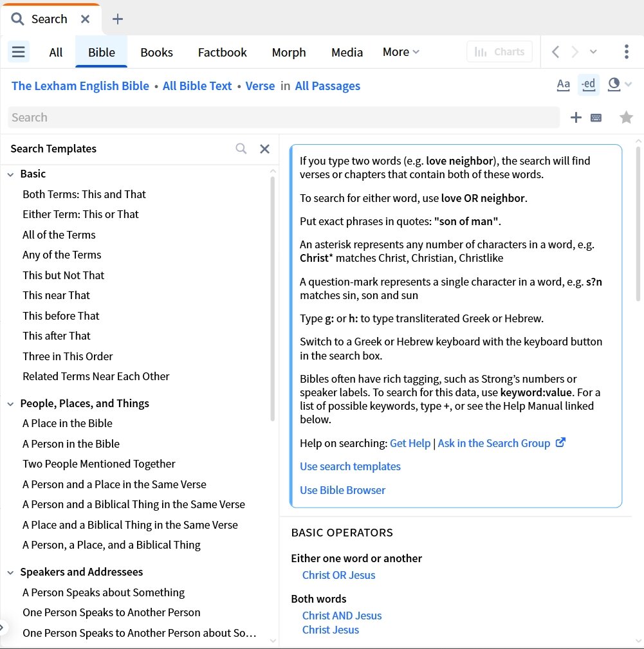Viewport: 644px width, 649px height.
Task: Run example Christ OR Jesus
Action: pyautogui.click(x=338, y=575)
